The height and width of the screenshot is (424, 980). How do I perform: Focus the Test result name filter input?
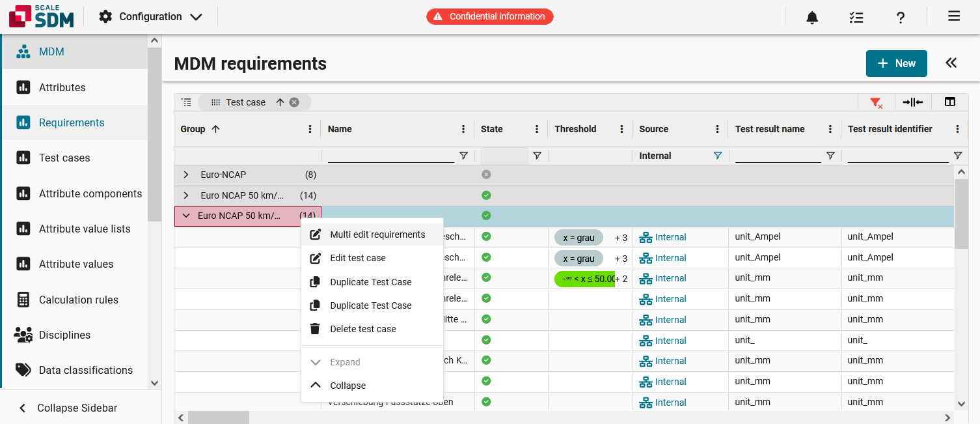pos(778,156)
